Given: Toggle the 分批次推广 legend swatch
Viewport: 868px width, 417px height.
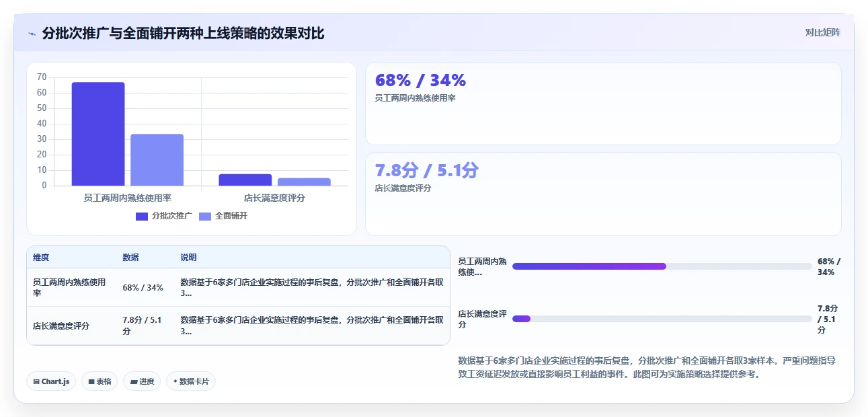Looking at the screenshot, I should pyautogui.click(x=142, y=216).
